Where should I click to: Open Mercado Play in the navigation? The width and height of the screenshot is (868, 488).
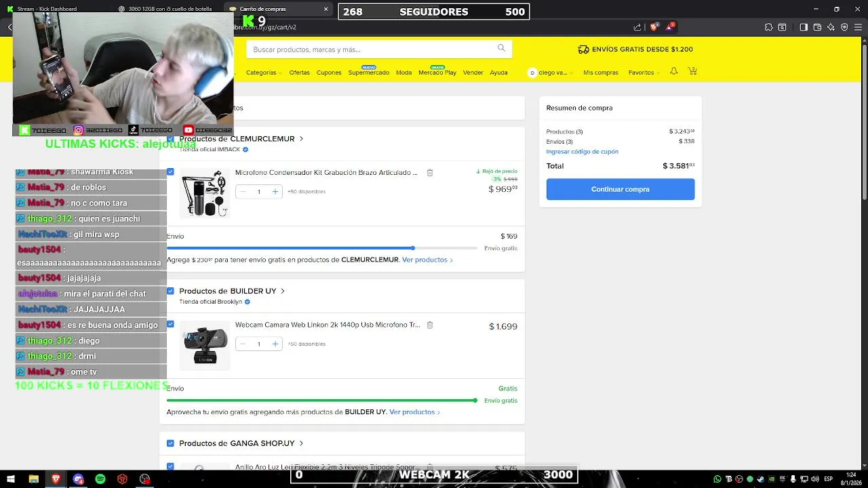click(x=437, y=73)
